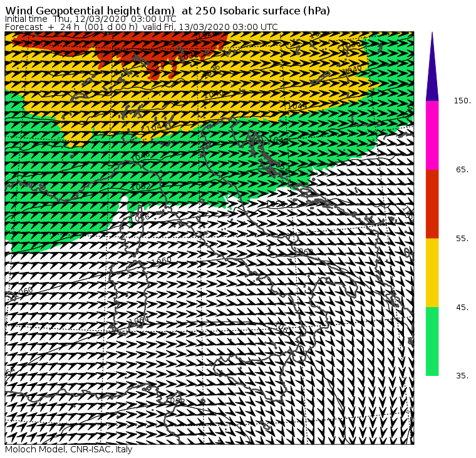476x458 pixels.
Task: Click the purple top arrow of the color scale
Action: click(x=432, y=66)
